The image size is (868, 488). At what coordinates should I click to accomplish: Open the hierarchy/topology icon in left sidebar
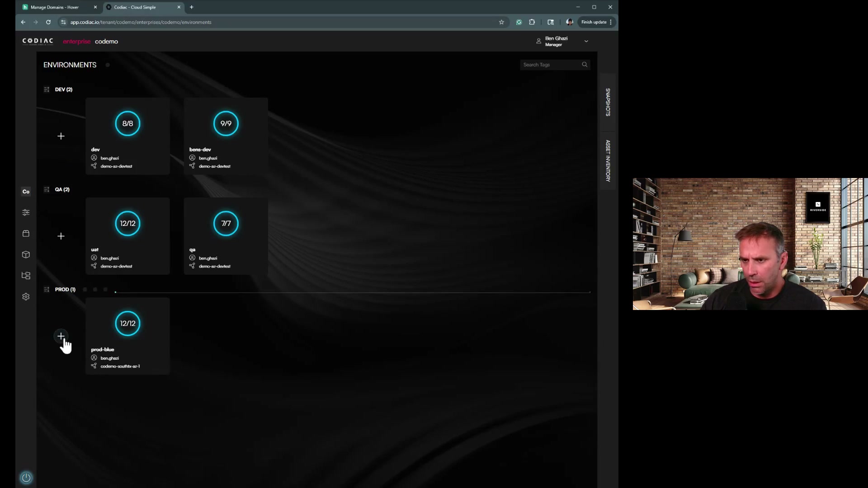pyautogui.click(x=26, y=275)
